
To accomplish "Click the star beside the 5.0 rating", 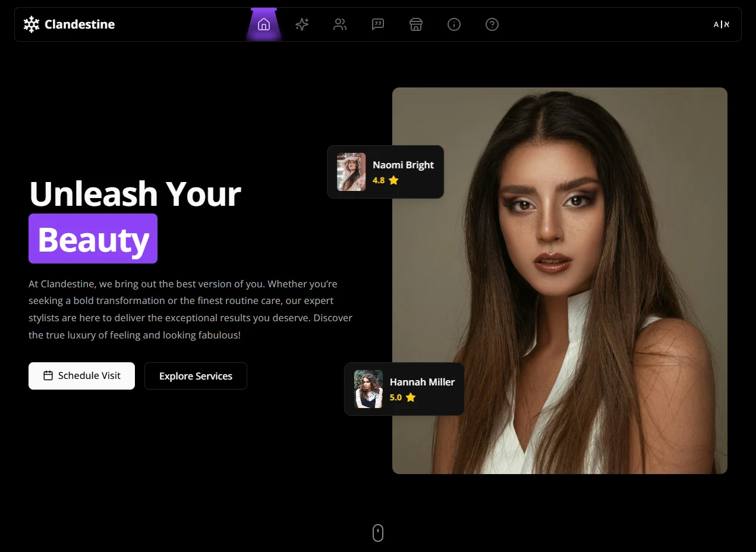I will tap(411, 397).
